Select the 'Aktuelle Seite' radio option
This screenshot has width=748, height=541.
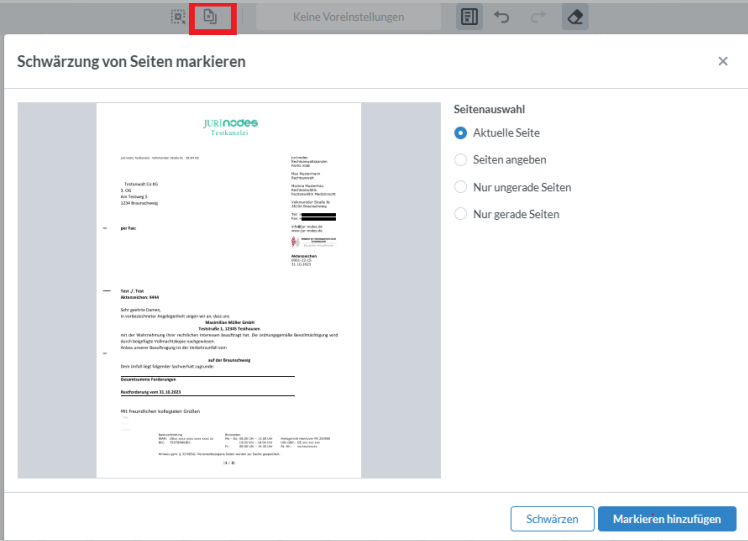(461, 133)
